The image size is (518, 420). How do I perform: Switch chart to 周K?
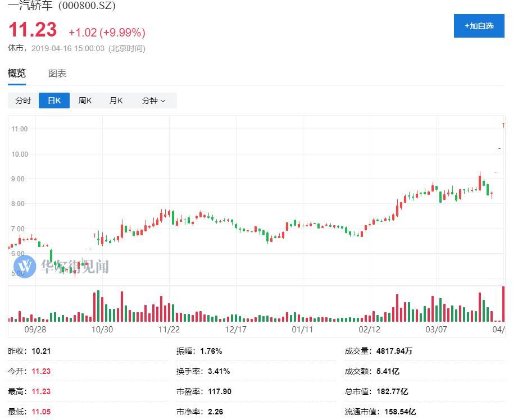click(85, 101)
